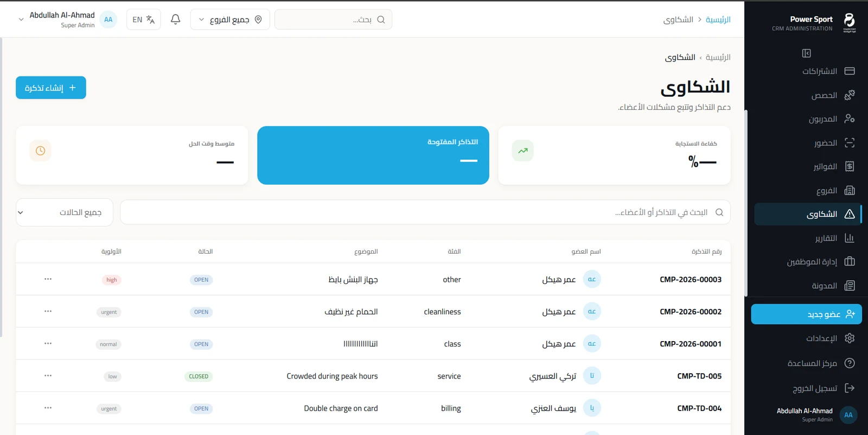Click the sidebar Abdullah Al-Ahmad AA avatar
868x435 pixels.
coord(848,415)
